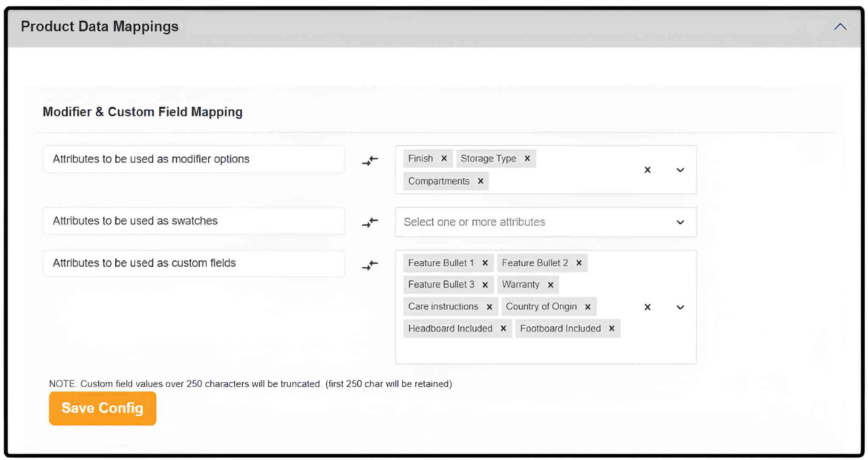Image resolution: width=868 pixels, height=460 pixels.
Task: Remove Feature Bullet 2 tag
Action: (579, 263)
